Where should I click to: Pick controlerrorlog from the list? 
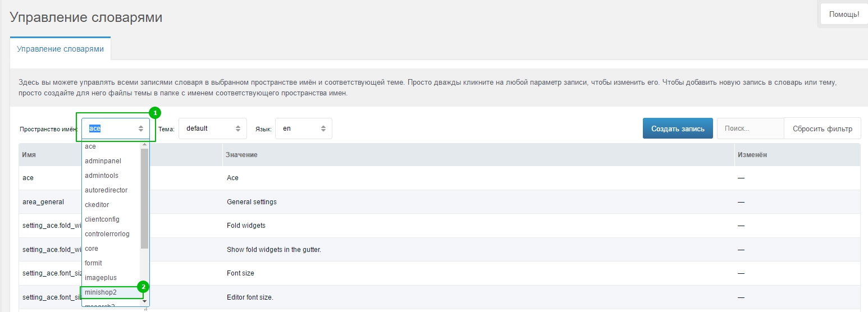pyautogui.click(x=107, y=234)
